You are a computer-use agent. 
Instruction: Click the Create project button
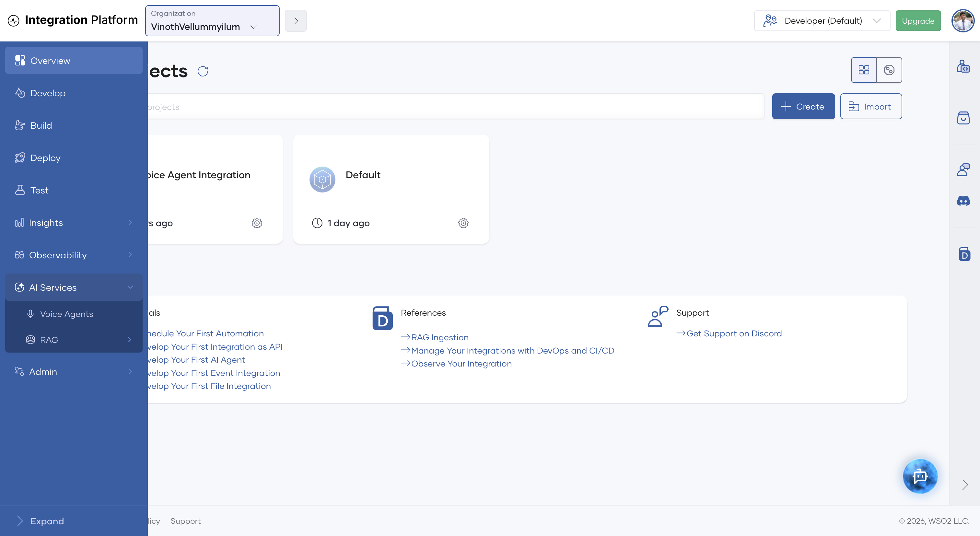click(x=803, y=107)
